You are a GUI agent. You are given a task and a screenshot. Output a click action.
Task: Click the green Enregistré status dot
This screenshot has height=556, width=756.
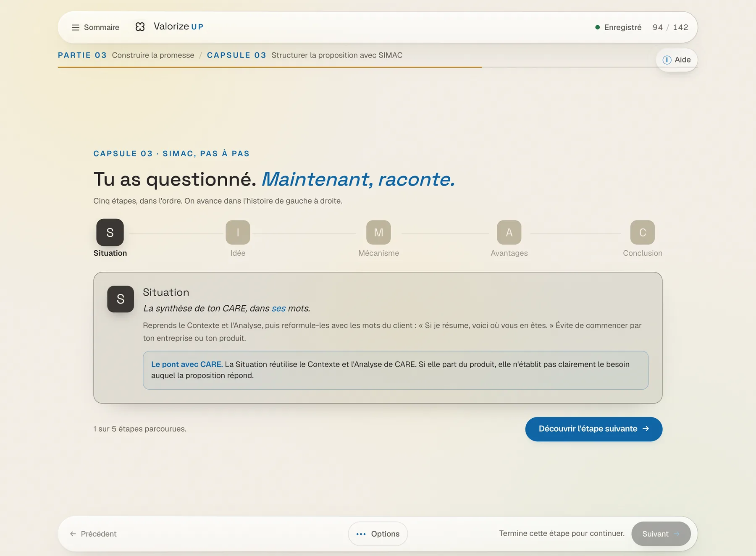click(x=597, y=27)
